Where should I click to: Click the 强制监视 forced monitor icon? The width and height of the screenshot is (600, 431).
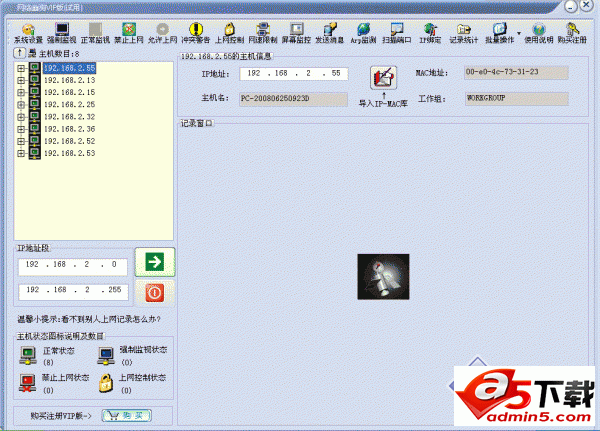[62, 33]
